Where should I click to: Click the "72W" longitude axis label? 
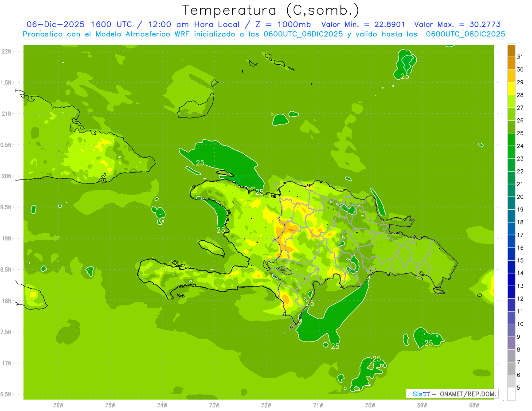266,405
